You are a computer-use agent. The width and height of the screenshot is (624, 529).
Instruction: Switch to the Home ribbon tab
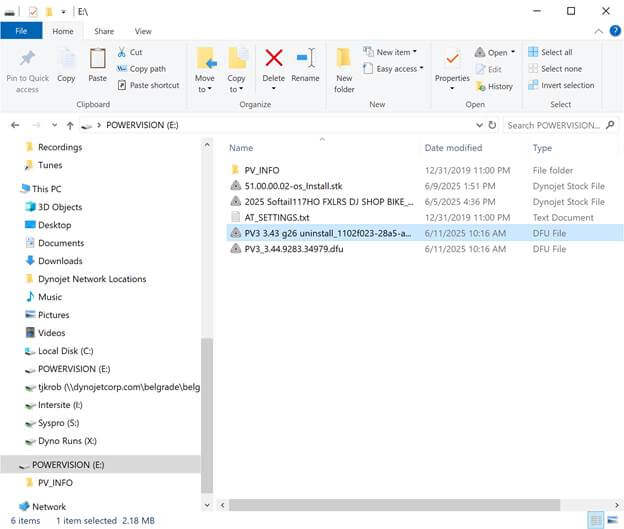click(x=63, y=31)
